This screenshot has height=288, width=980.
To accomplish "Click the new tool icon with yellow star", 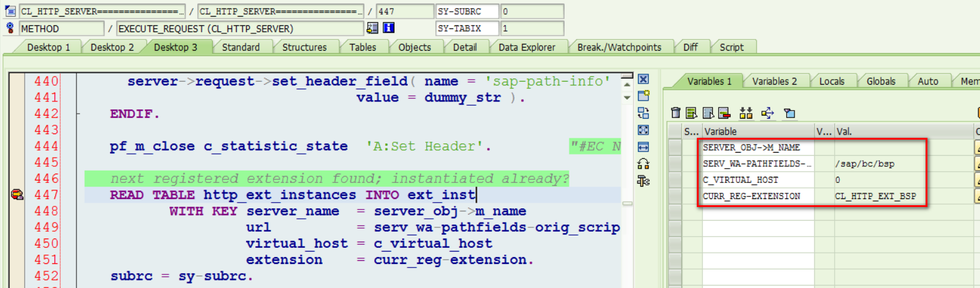I will coord(644,96).
